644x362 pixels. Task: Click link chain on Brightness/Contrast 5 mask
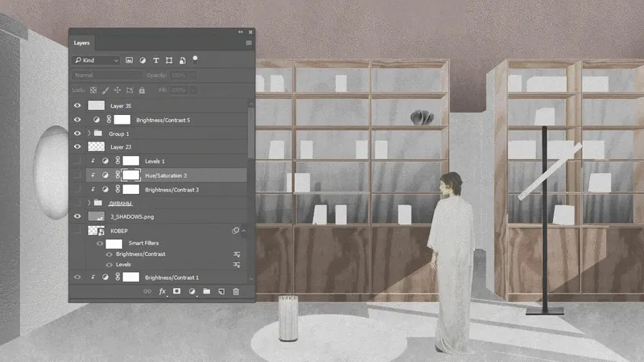[x=109, y=119]
